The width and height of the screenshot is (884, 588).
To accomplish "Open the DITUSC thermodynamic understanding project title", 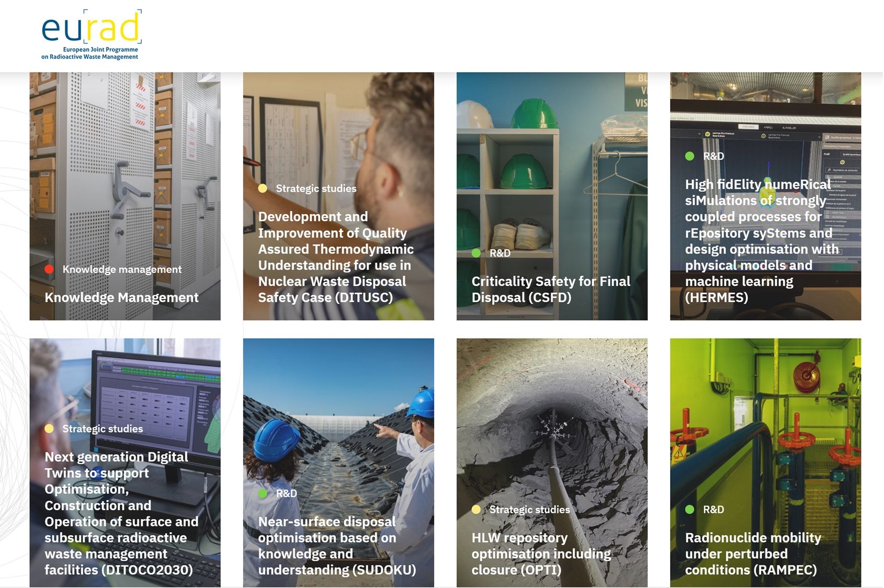I will point(336,257).
